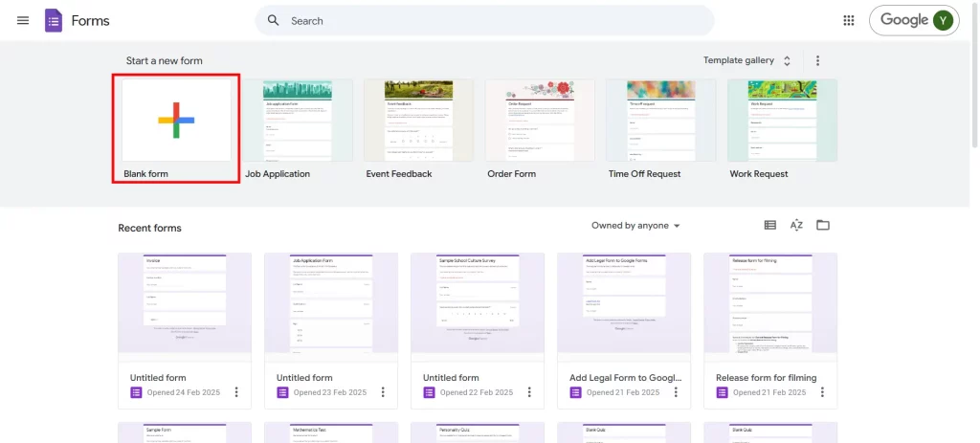This screenshot has width=980, height=443.
Task: Open more options for form opened 23 Feb 2025
Action: click(x=383, y=392)
